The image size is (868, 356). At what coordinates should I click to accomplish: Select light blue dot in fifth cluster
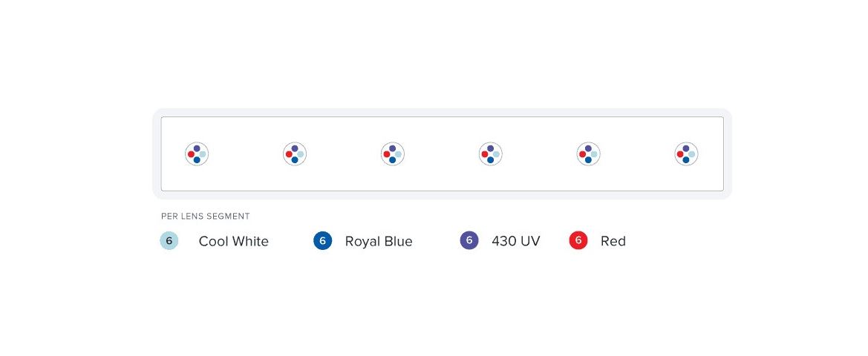(594, 154)
